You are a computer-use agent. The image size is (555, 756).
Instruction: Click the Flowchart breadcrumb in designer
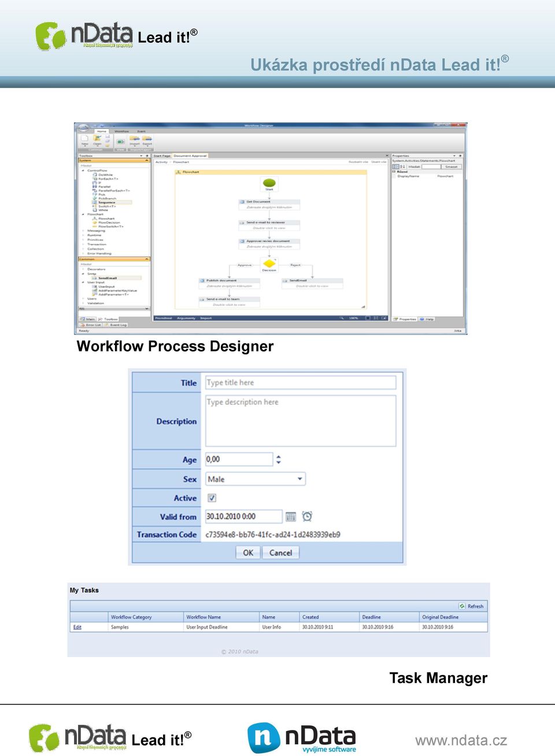[181, 162]
